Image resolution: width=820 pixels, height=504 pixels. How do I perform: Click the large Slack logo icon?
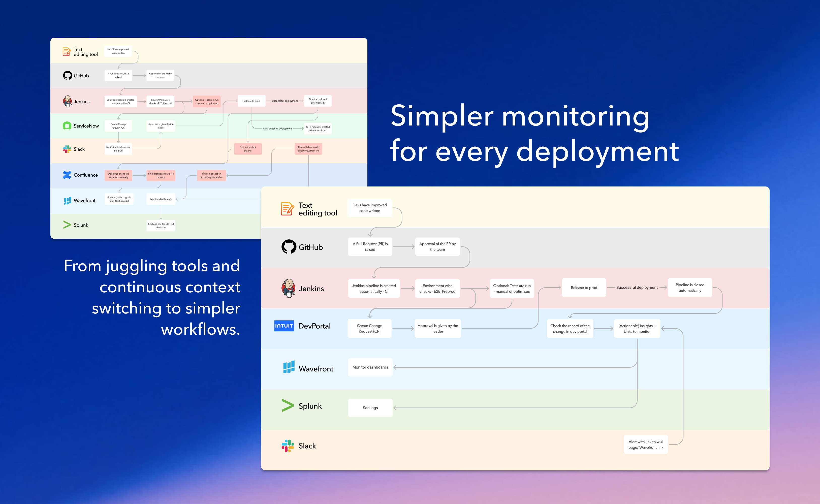[x=288, y=446]
